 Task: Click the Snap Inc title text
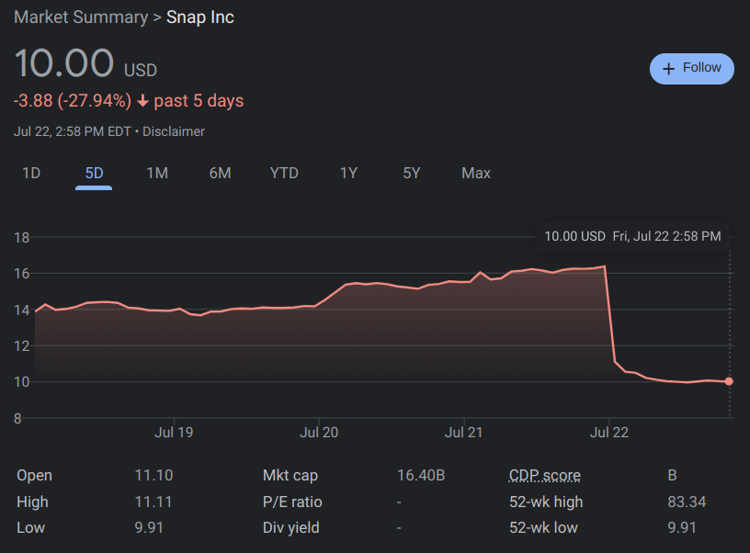pyautogui.click(x=200, y=17)
